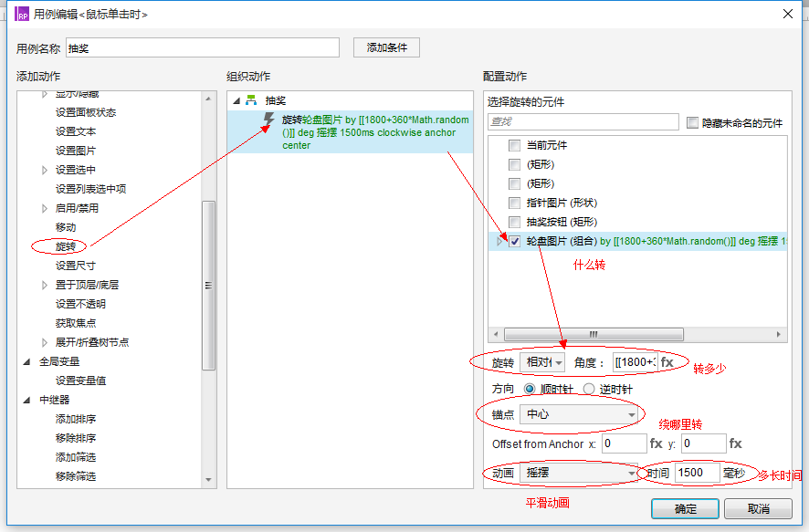809x532 pixels.
Task: Open the fx editor for offset x
Action: [x=656, y=443]
